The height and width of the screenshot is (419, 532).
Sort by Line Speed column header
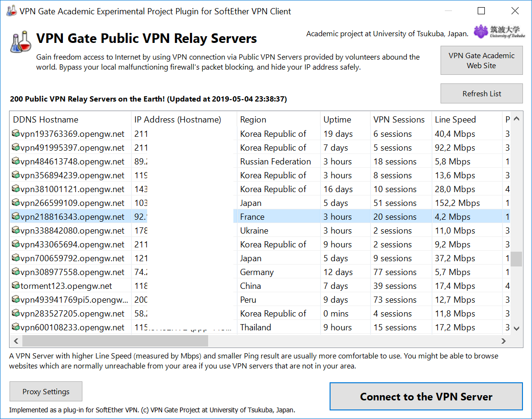coord(467,120)
